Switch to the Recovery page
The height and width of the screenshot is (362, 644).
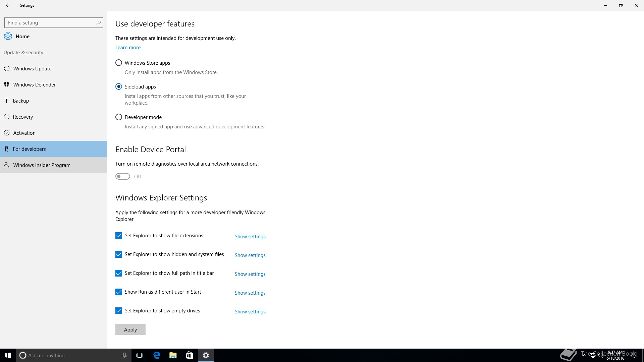pos(54,117)
